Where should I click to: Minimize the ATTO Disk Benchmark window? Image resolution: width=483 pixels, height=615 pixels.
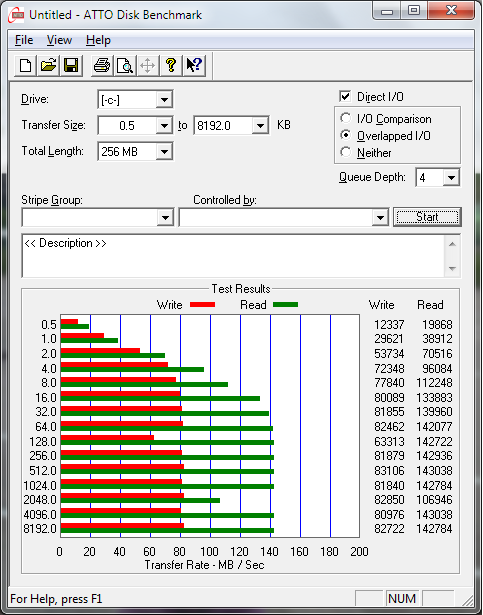[386, 11]
